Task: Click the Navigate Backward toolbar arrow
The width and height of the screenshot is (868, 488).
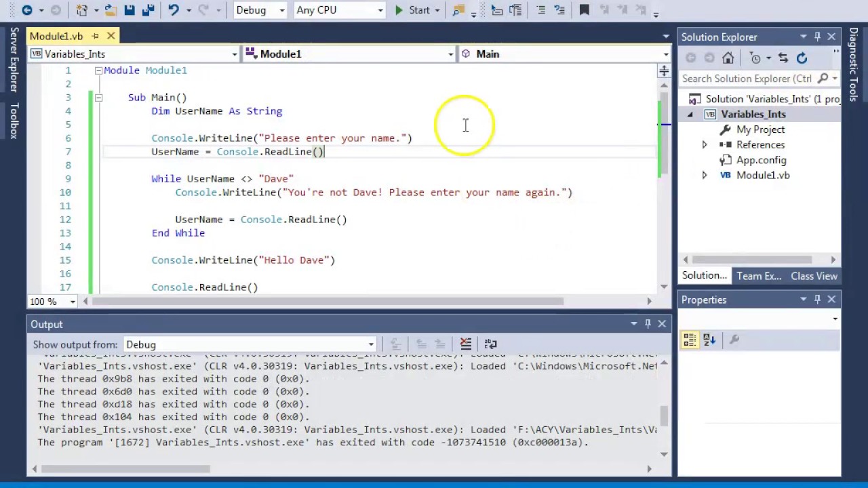Action: click(26, 10)
